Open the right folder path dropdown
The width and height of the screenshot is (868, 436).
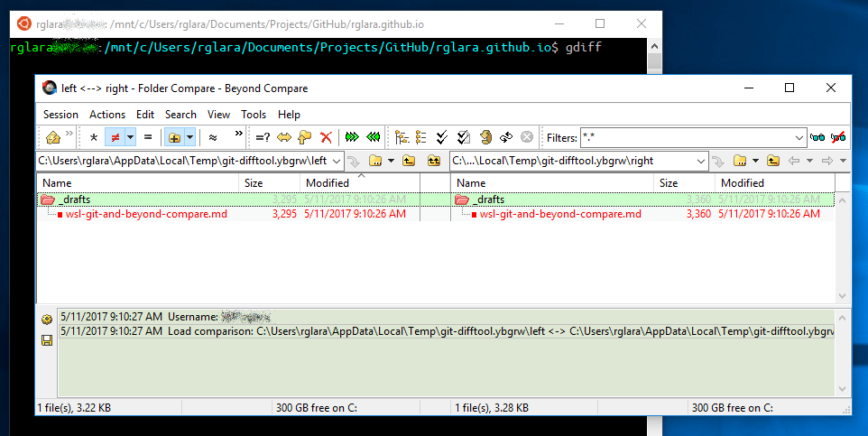(x=701, y=161)
